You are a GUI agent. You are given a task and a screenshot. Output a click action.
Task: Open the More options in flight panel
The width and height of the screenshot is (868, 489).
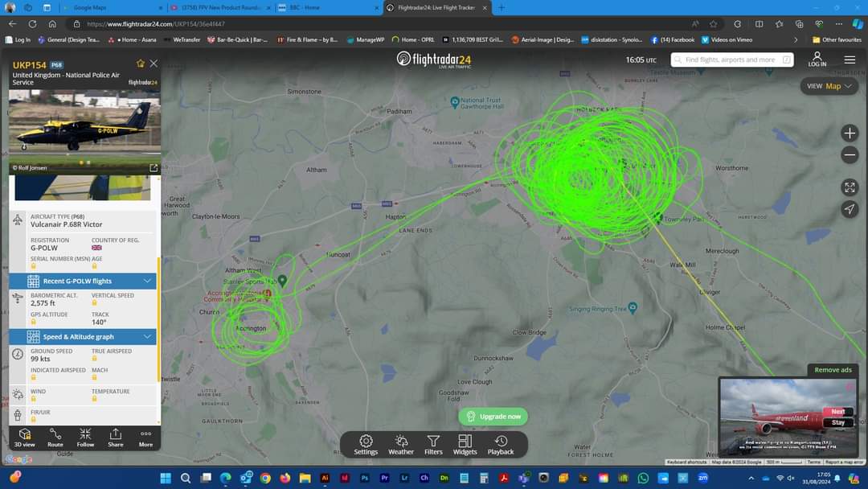tap(145, 438)
